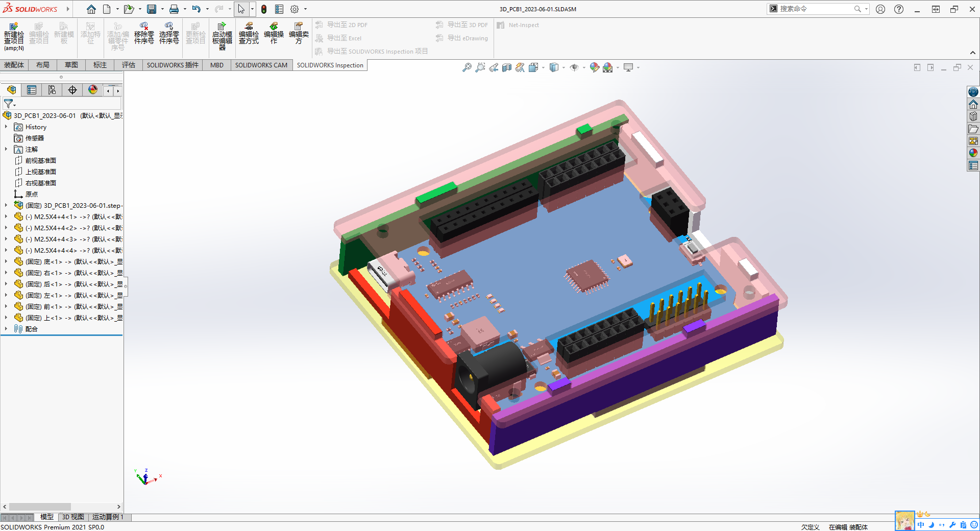This screenshot has width=980, height=531.
Task: Open File Explorer task pane folder icon
Action: tap(973, 129)
